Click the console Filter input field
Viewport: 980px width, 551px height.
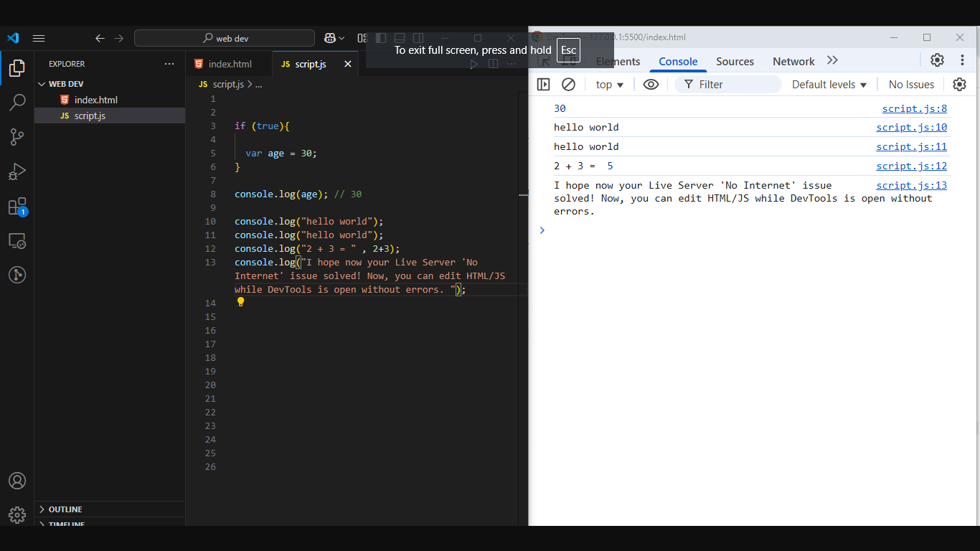click(728, 85)
